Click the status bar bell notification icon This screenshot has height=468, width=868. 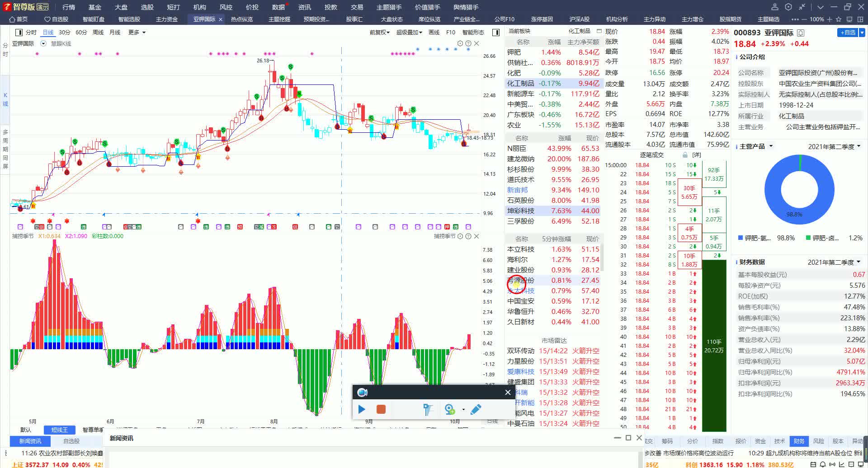click(823, 464)
